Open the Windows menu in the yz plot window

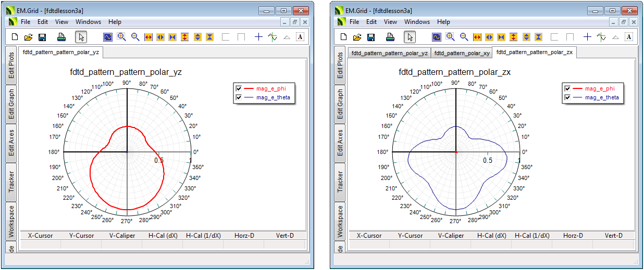tap(88, 22)
